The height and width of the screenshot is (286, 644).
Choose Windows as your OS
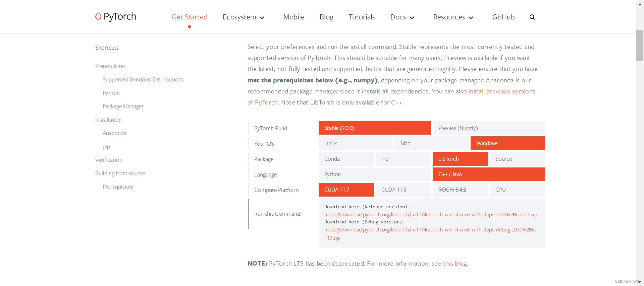click(508, 143)
